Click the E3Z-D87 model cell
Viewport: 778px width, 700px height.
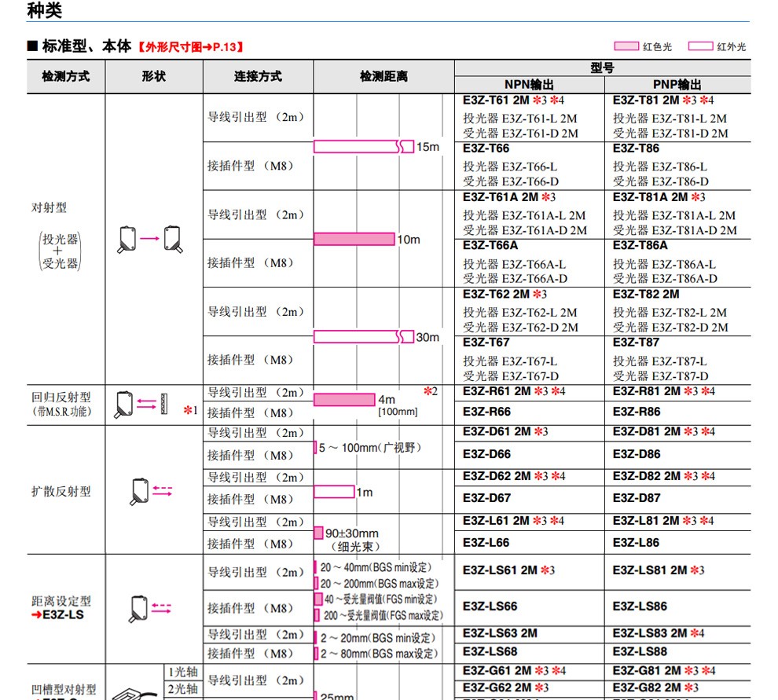point(677,498)
